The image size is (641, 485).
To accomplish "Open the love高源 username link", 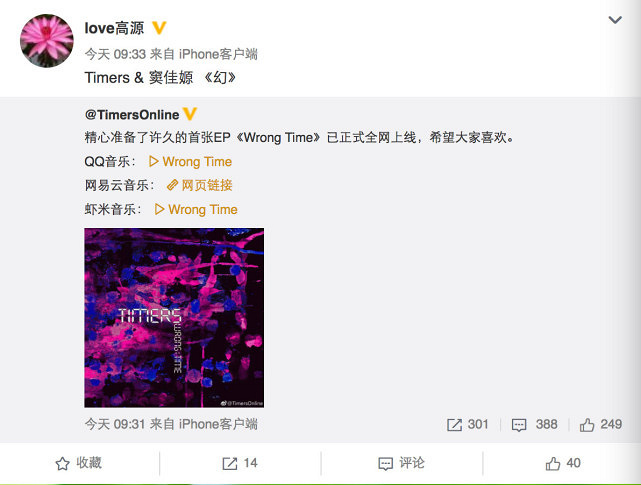I will point(114,28).
